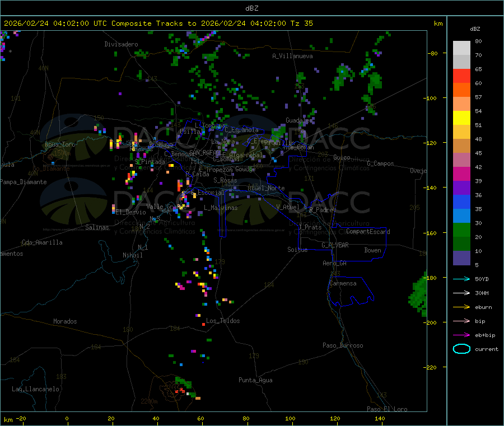This screenshot has width=504, height=426.
Task: Click the magenta eb+bip arrow legend icon
Action: pos(461,335)
